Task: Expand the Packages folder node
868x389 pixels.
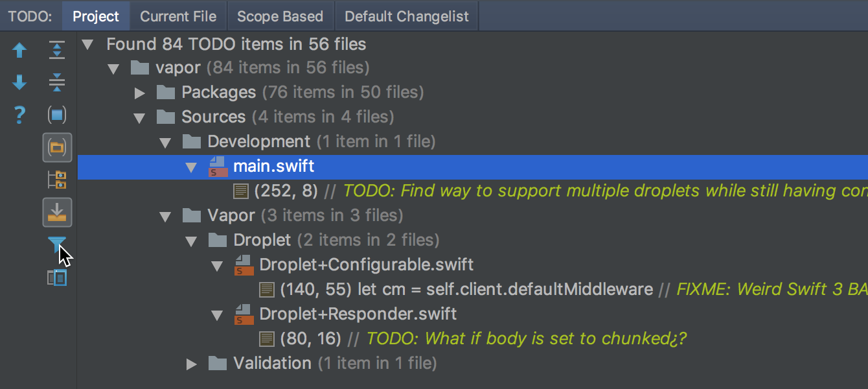Action: pos(140,92)
